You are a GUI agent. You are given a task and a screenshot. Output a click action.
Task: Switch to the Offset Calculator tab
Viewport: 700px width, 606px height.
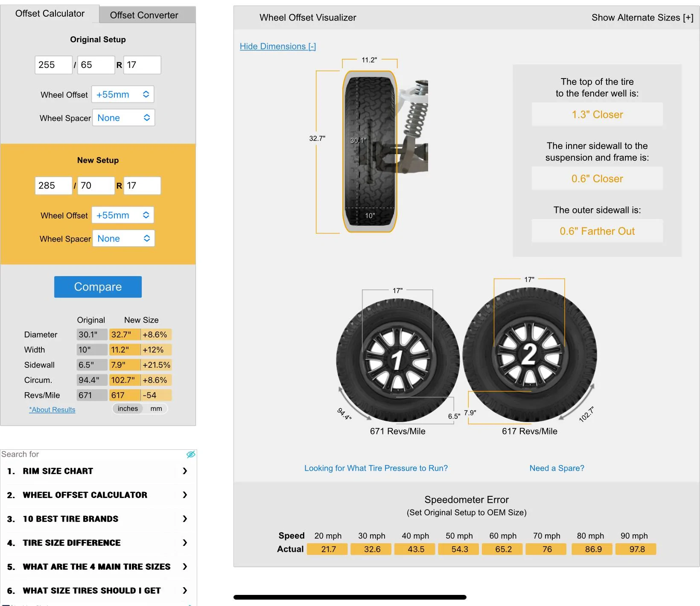tap(50, 14)
